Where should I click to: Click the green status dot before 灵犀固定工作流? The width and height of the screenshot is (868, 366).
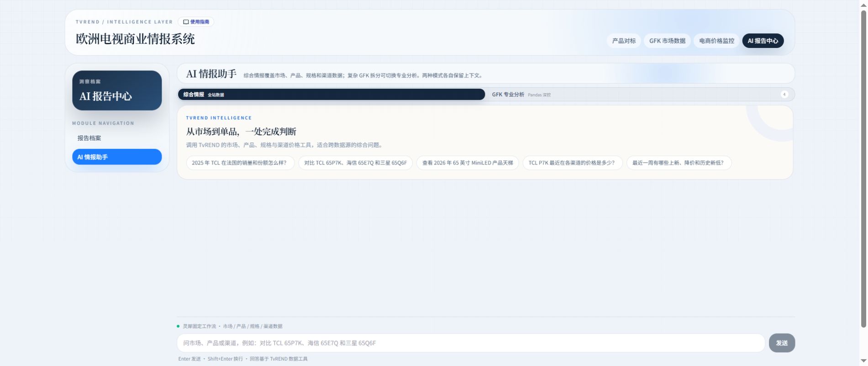[178, 326]
